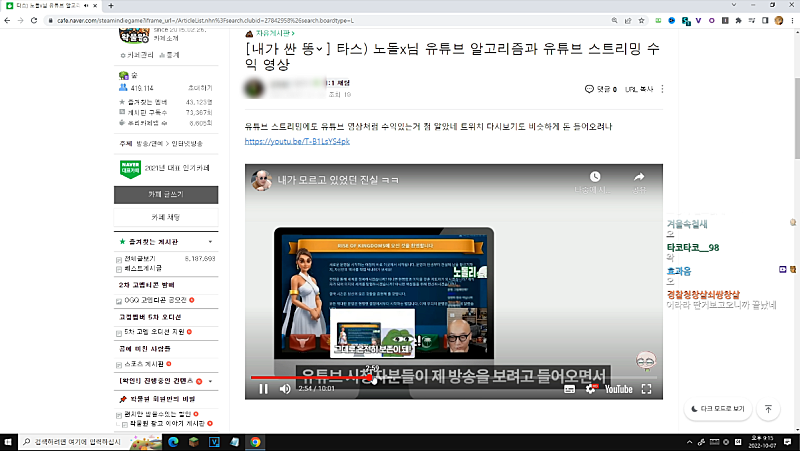This screenshot has width=800, height=451.
Task: Jump to comments via 댓글 0
Action: coord(601,89)
